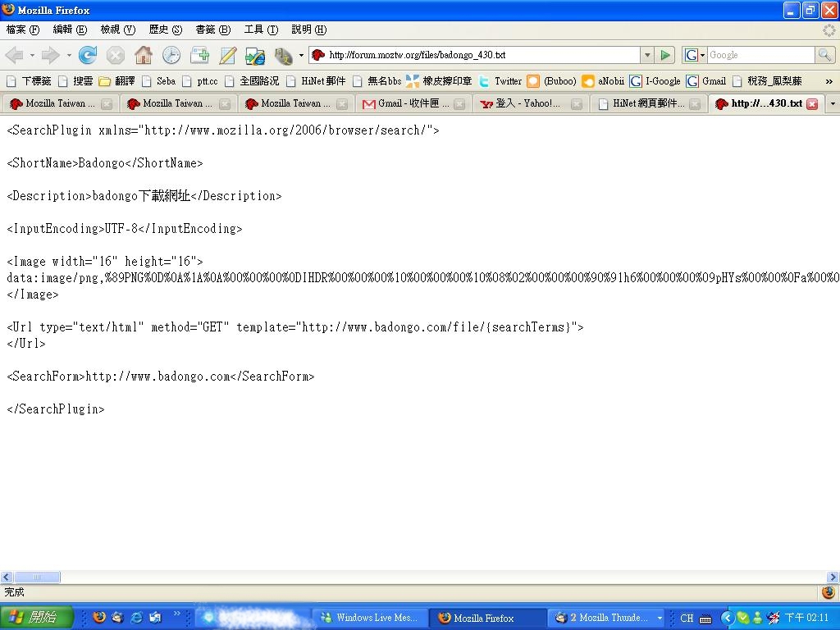Open the 書籤 (Bookmarks) menu
The width and height of the screenshot is (840, 630).
[212, 30]
